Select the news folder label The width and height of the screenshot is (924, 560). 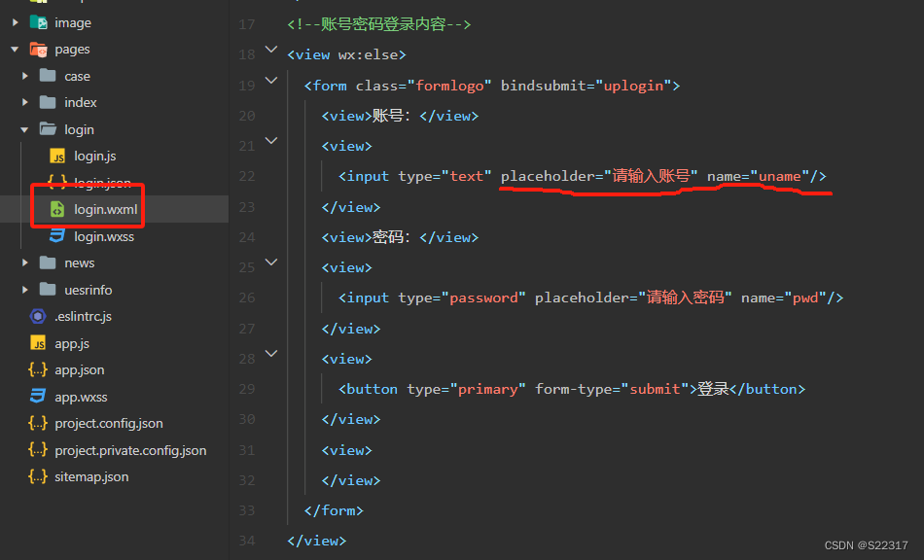point(80,263)
